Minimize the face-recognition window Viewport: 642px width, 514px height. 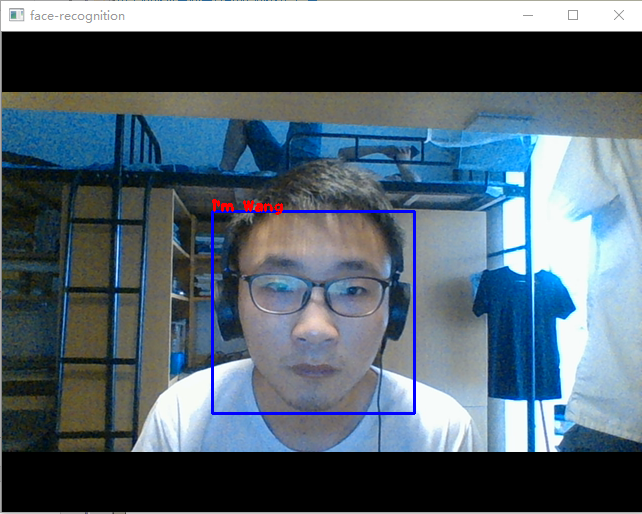(527, 15)
